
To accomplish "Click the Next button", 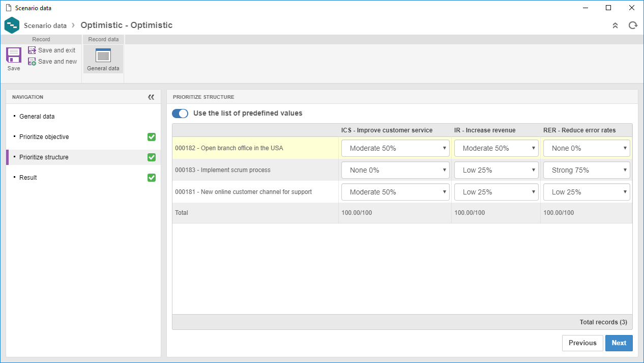I will point(619,343).
